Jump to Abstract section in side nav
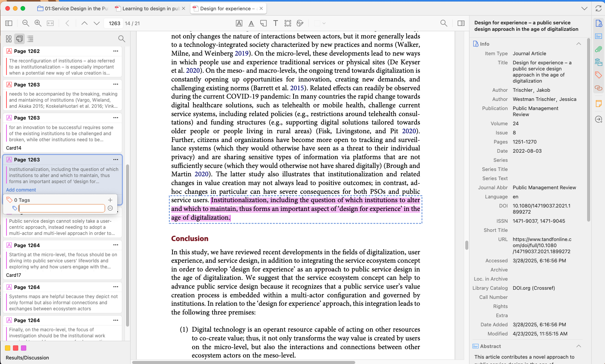 tap(599, 37)
